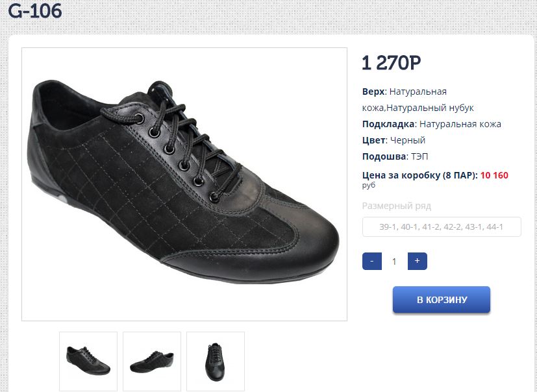Click the Цвет: Черный color line
Viewport: 537px width, 392px height.
point(393,140)
